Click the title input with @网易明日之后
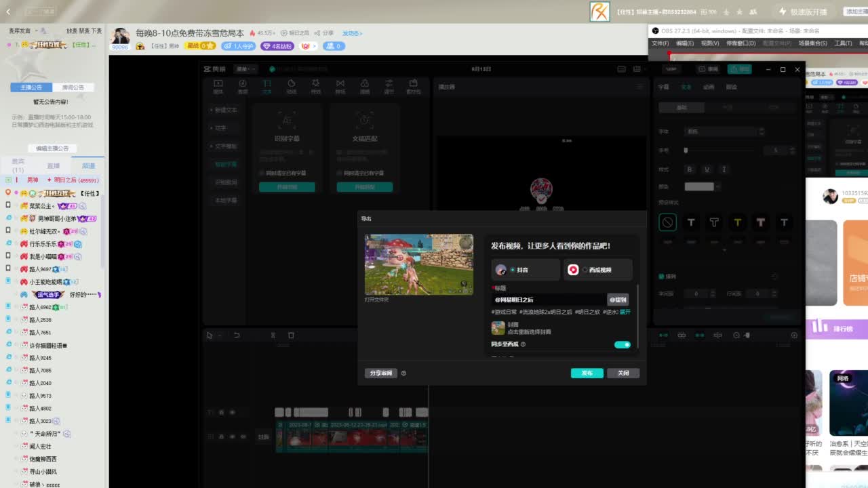This screenshot has height=488, width=868. (x=549, y=300)
